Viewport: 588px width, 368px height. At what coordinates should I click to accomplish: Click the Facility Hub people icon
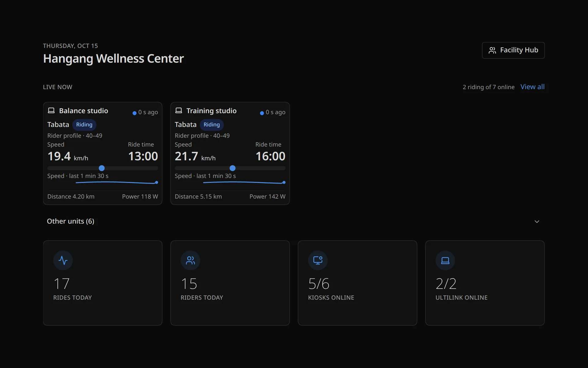coord(492,50)
